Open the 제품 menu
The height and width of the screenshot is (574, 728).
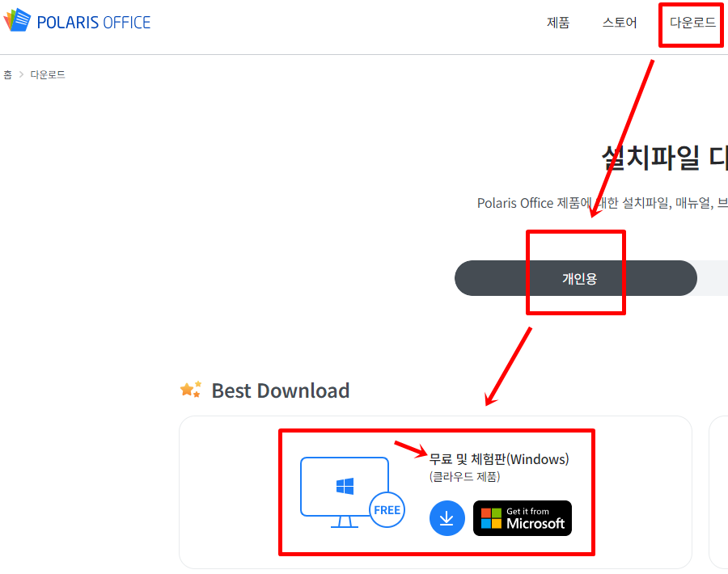(557, 23)
